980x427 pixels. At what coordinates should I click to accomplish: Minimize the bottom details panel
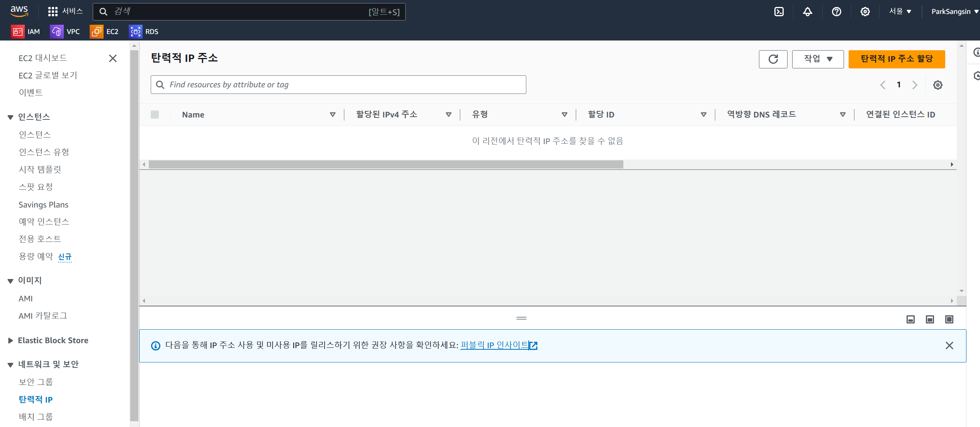point(910,319)
